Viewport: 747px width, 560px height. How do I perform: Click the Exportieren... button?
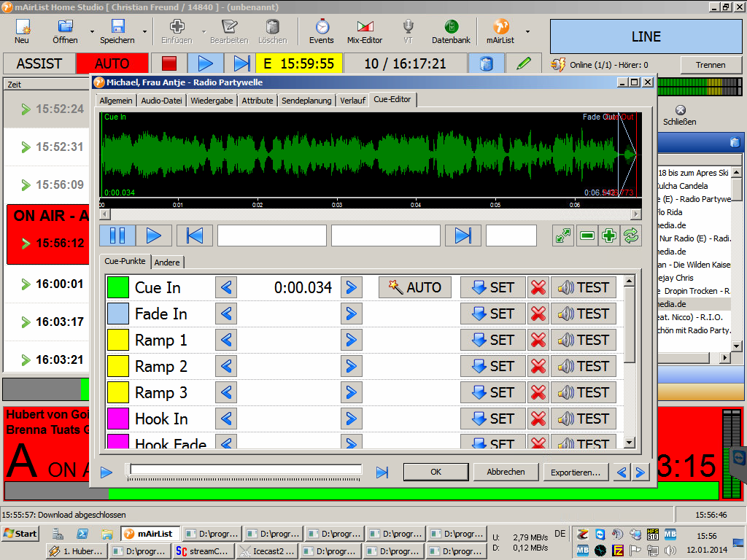tap(576, 472)
